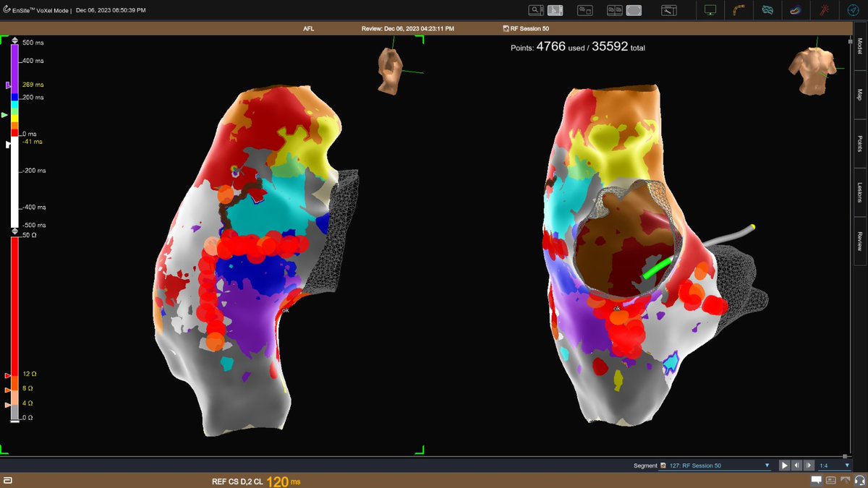The image size is (868, 488).
Task: Click the 500 ms scale label
Action: click(x=32, y=44)
